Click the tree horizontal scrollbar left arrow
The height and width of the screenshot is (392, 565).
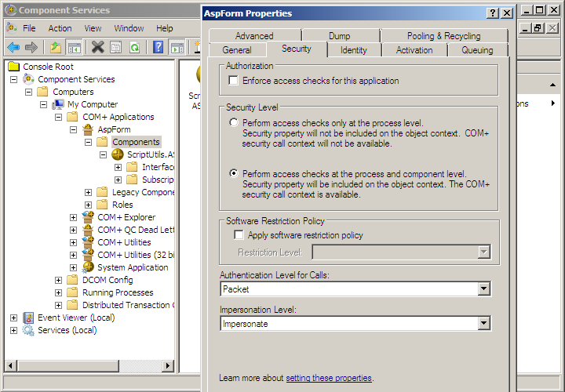point(10,365)
